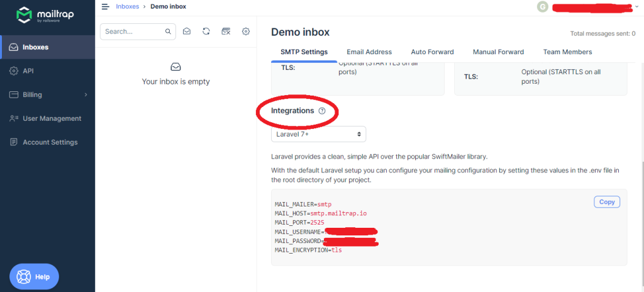Image resolution: width=644 pixels, height=292 pixels.
Task: Click the MAIL_MAILER=smtp line
Action: tap(303, 205)
